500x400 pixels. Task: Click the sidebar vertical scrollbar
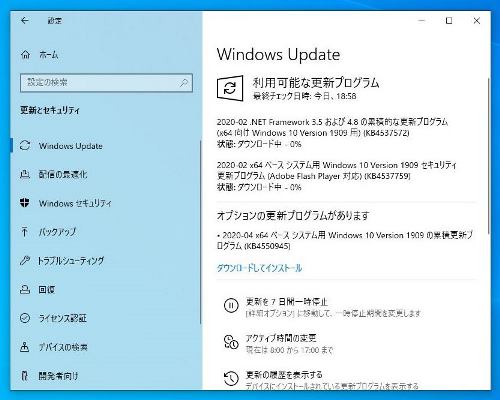(x=201, y=232)
